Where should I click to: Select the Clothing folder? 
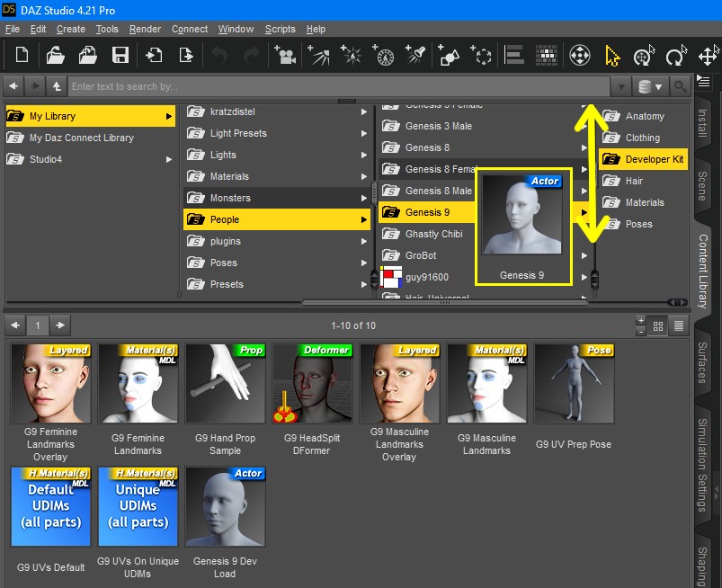pos(643,138)
